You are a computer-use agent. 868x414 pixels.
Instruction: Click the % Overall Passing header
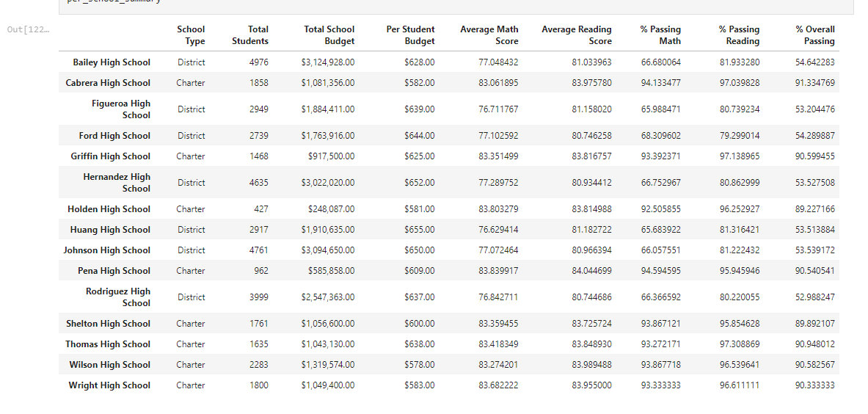[x=815, y=35]
